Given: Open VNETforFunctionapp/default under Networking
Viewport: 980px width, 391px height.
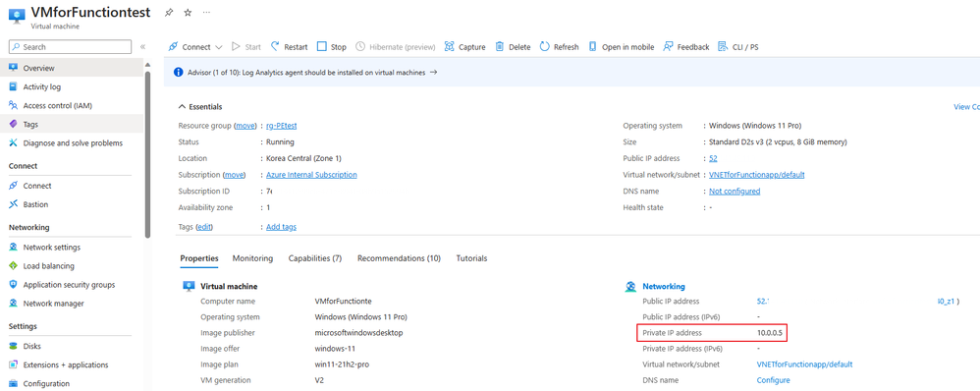Looking at the screenshot, I should [804, 364].
